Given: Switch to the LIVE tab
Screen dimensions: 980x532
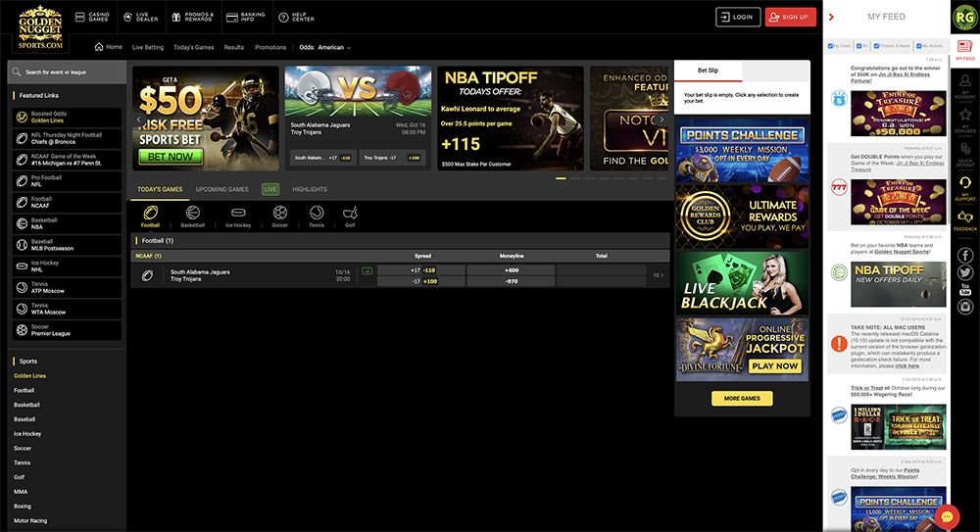Looking at the screenshot, I should tap(270, 189).
